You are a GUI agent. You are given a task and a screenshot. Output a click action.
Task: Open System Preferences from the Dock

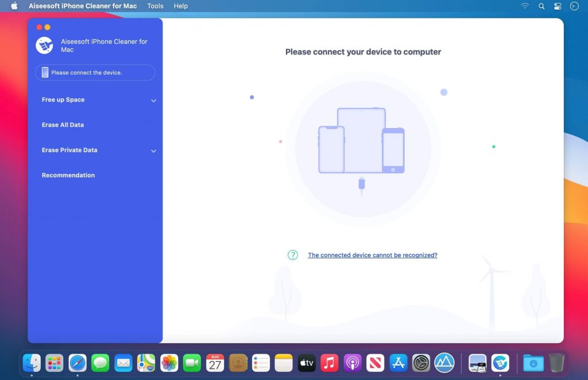click(x=421, y=363)
